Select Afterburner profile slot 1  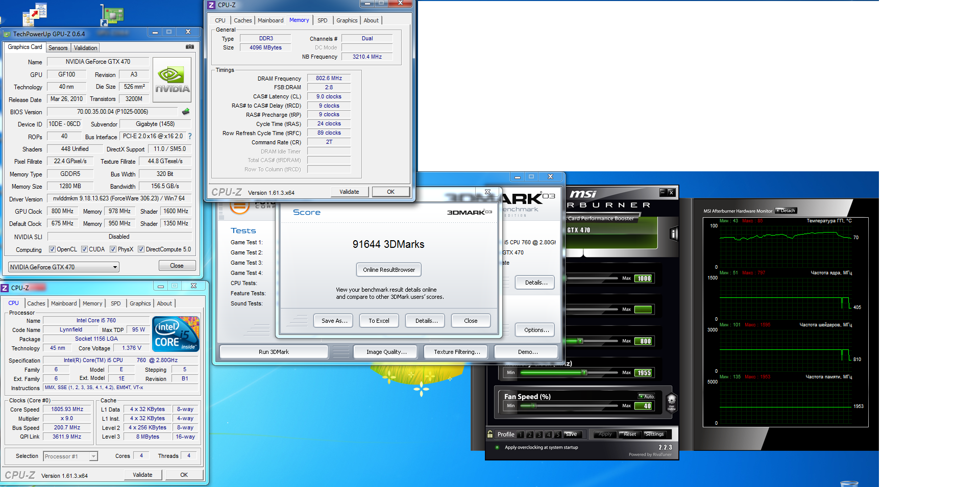521,434
